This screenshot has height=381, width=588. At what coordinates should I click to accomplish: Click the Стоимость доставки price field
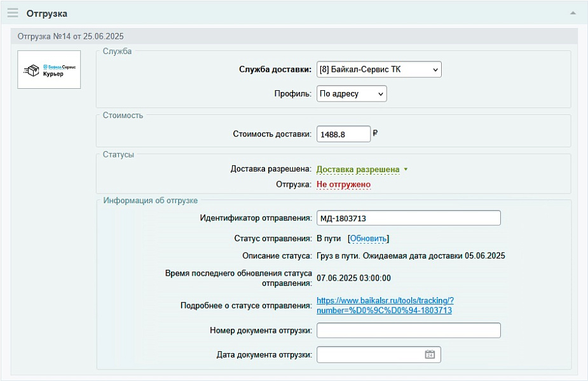pyautogui.click(x=343, y=133)
